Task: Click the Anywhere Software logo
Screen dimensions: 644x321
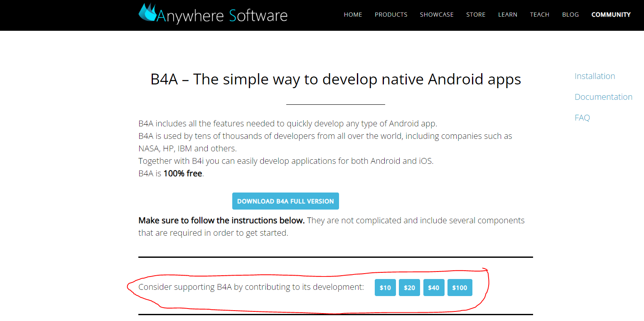Action: (x=213, y=14)
